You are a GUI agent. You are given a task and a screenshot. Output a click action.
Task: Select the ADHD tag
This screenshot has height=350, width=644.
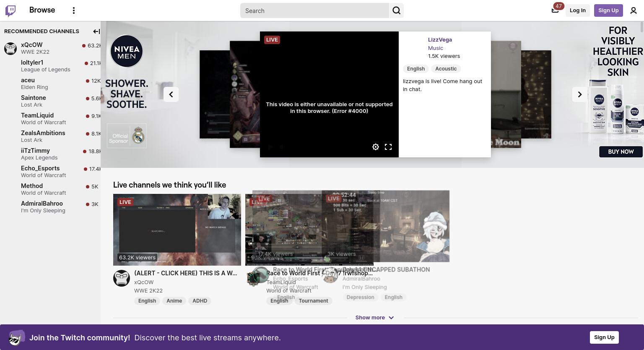200,301
